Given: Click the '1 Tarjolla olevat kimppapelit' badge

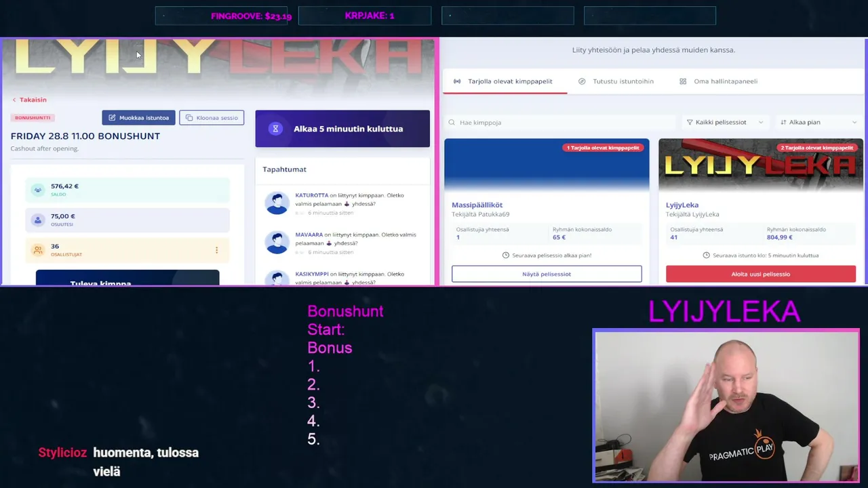Looking at the screenshot, I should pyautogui.click(x=604, y=148).
